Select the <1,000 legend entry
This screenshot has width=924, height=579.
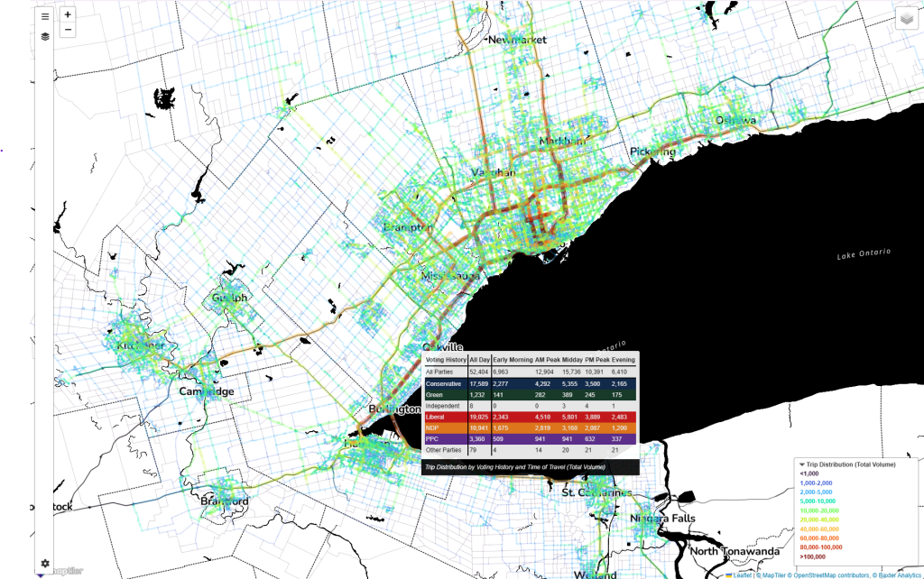coord(812,474)
